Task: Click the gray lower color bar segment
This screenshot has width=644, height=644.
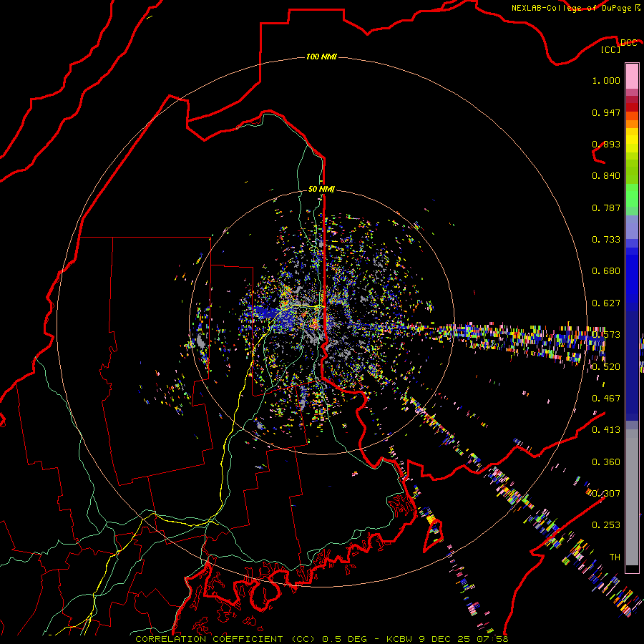Action: point(632,497)
